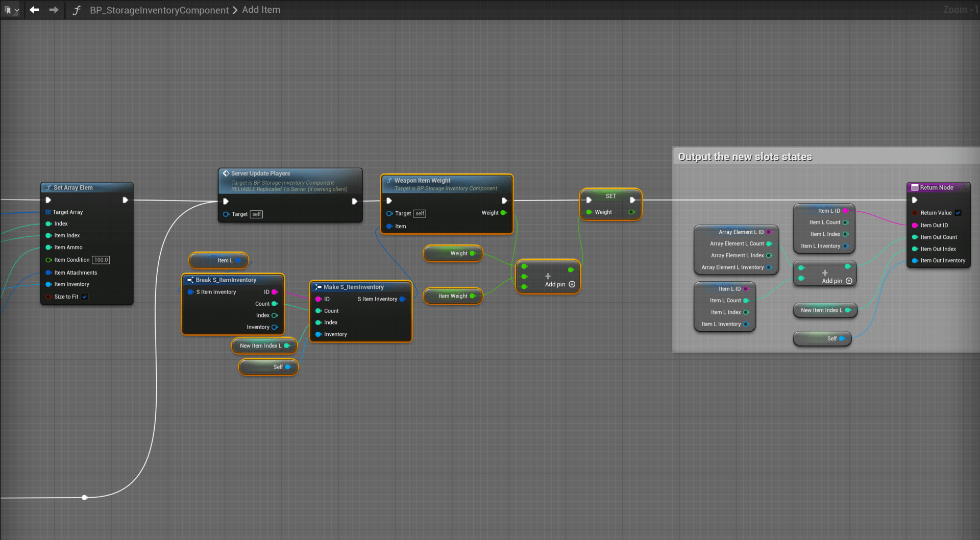
Task: Click the Array Element L Inventory output pin
Action: [769, 267]
